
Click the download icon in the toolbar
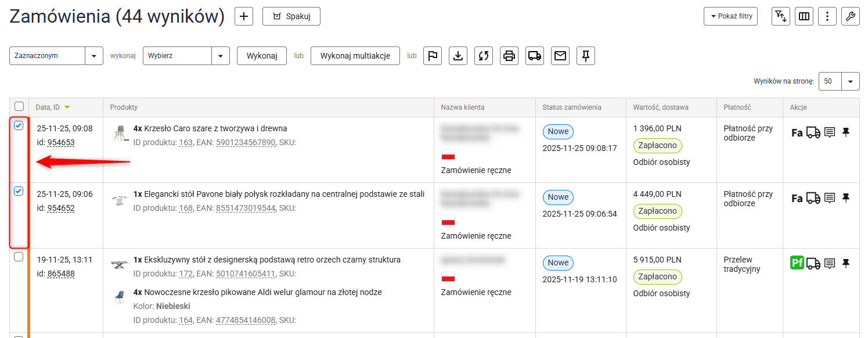click(x=458, y=56)
